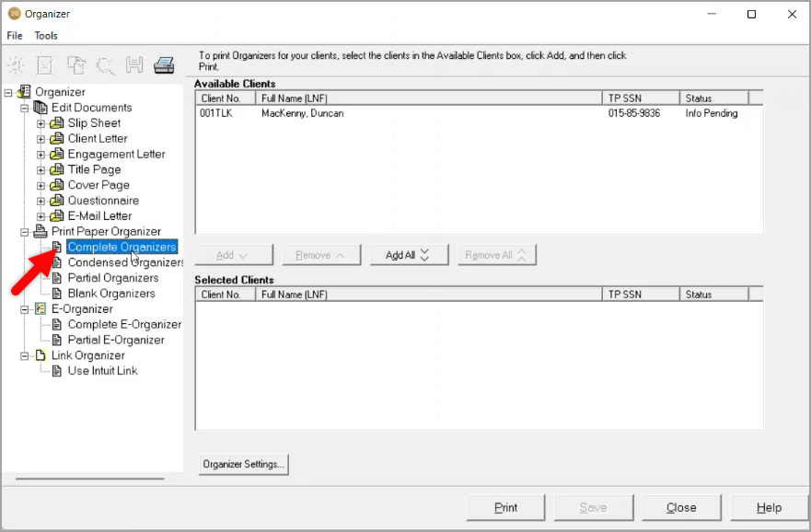Expand the Slip Sheet node
The width and height of the screenshot is (811, 532).
(41, 124)
